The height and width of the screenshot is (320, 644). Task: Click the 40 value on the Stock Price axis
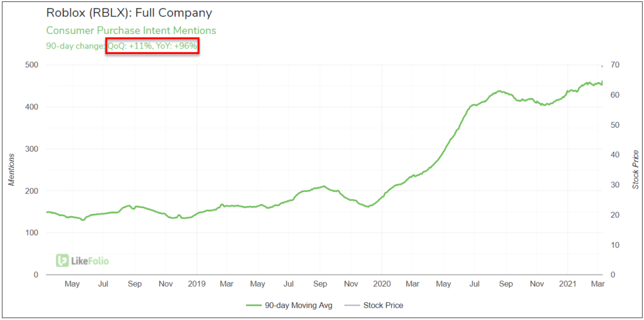coord(615,155)
